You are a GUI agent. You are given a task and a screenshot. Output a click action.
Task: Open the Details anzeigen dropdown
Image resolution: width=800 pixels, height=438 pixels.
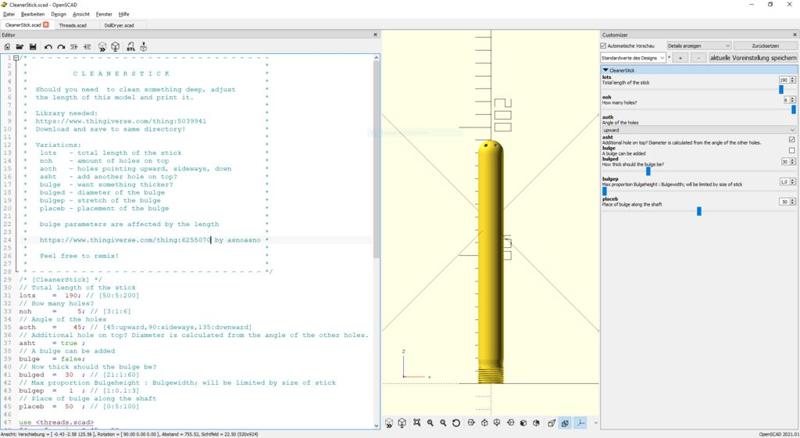click(697, 45)
